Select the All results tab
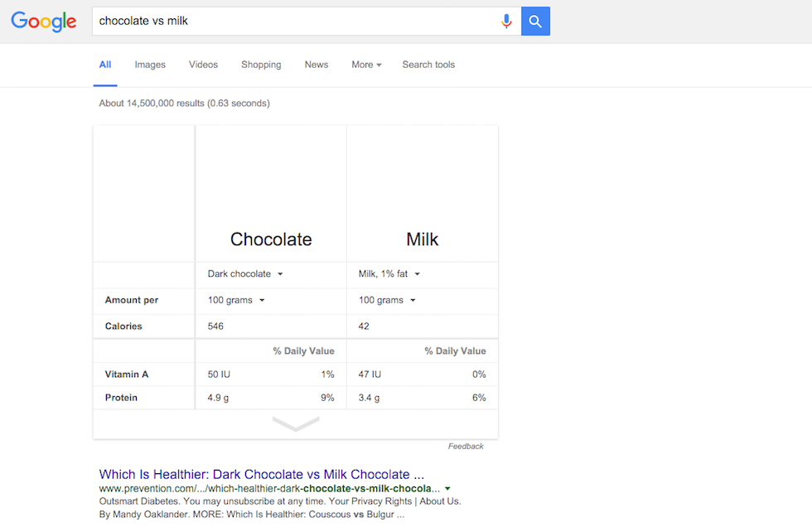Screen dimensions: 812x527 tap(105, 65)
